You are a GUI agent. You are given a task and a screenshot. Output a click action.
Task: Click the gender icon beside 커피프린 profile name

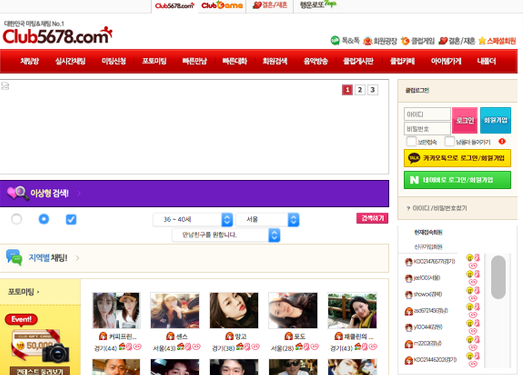point(103,336)
